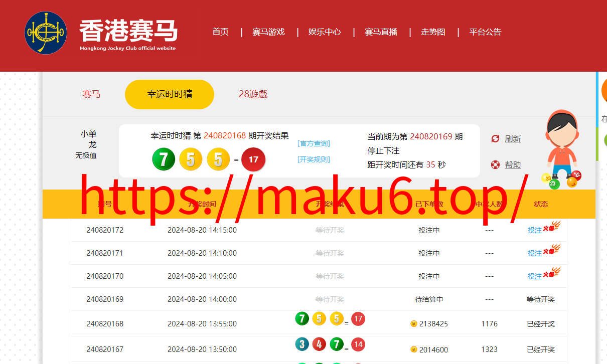Click the coin icon beside 2014600
The width and height of the screenshot is (607, 364).
tap(414, 349)
